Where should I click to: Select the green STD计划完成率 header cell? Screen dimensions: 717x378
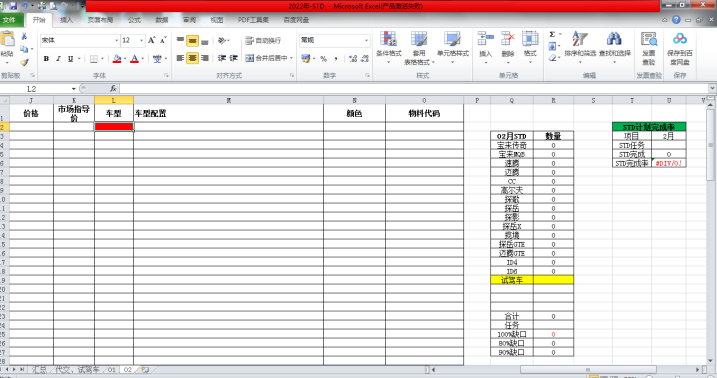[x=649, y=127]
